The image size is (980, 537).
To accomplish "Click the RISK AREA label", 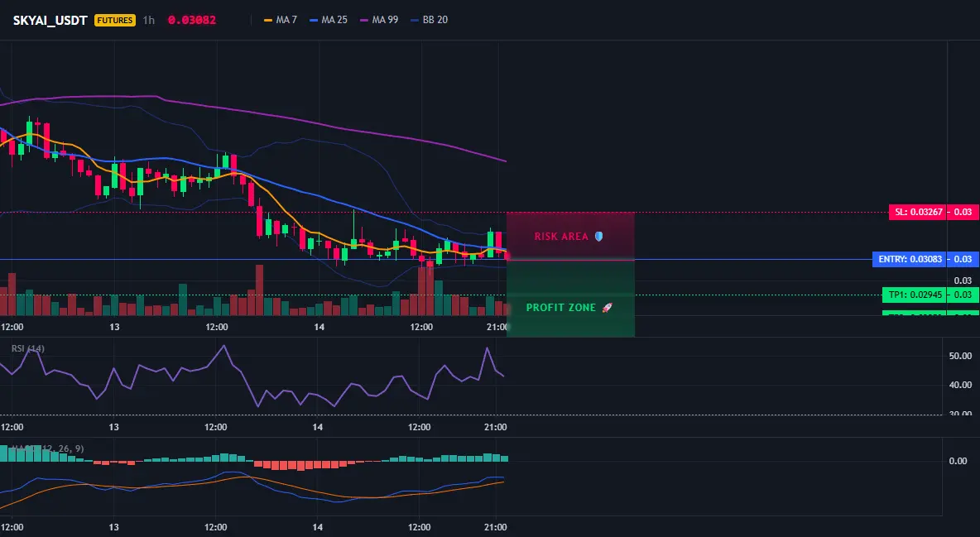I will click(x=561, y=237).
